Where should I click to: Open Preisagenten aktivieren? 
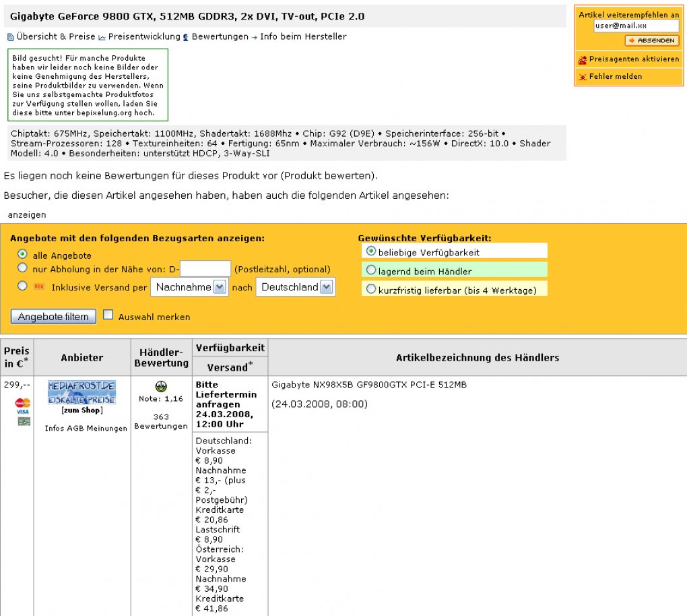pyautogui.click(x=634, y=59)
